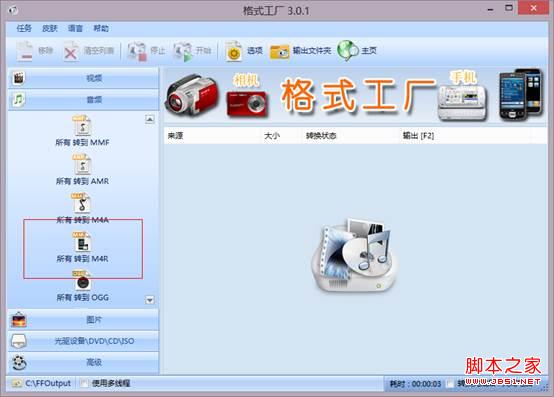
Task: Click the 耗时 elapsed time status
Action: (x=415, y=384)
